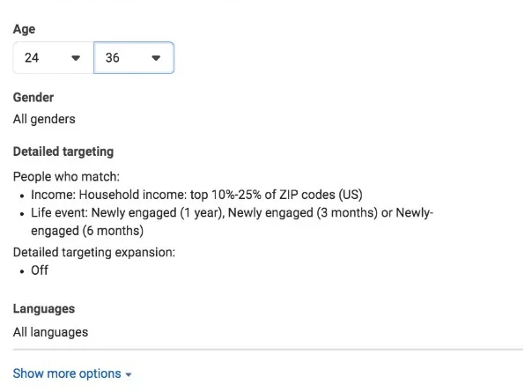Click the arrow icon beside age 36
Screen dimensions: 532x392
pos(156,58)
